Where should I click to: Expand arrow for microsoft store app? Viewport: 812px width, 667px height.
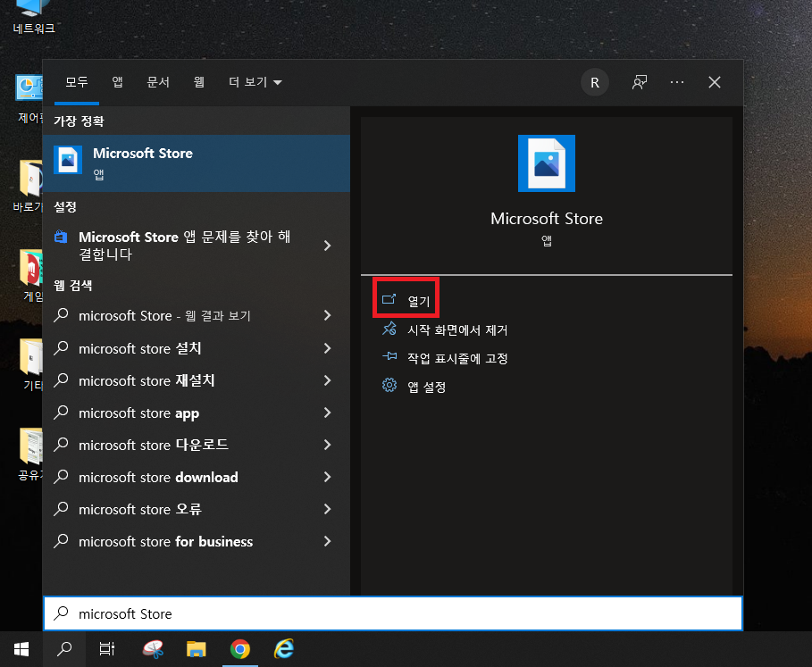click(327, 413)
